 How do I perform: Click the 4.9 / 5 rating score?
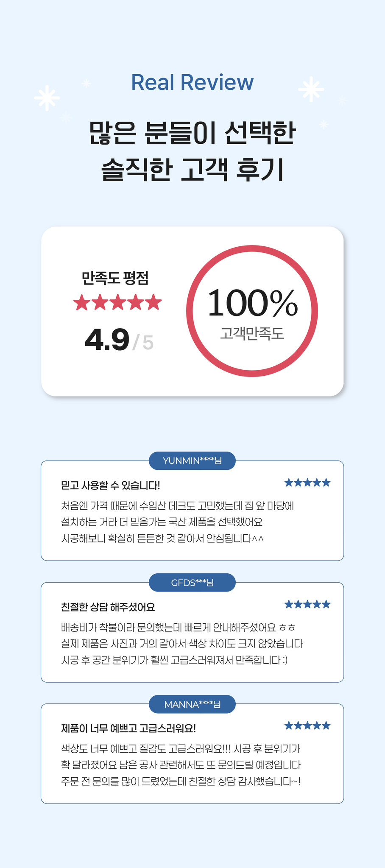tap(119, 340)
